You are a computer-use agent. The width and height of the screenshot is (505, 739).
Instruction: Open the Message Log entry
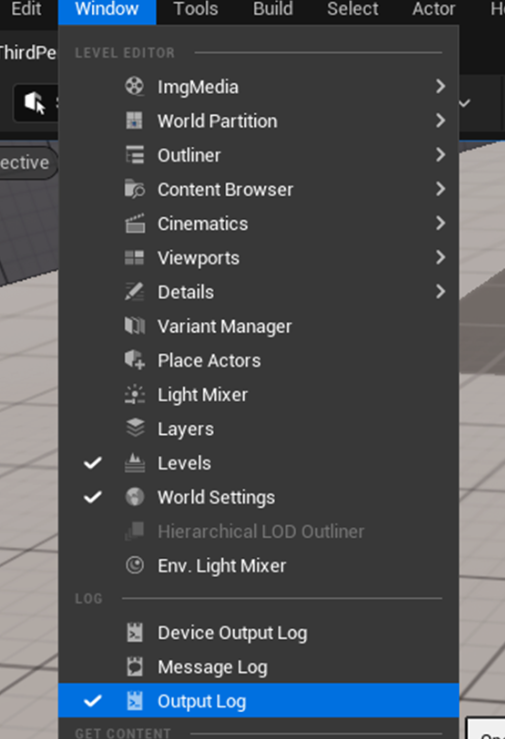click(x=259, y=667)
